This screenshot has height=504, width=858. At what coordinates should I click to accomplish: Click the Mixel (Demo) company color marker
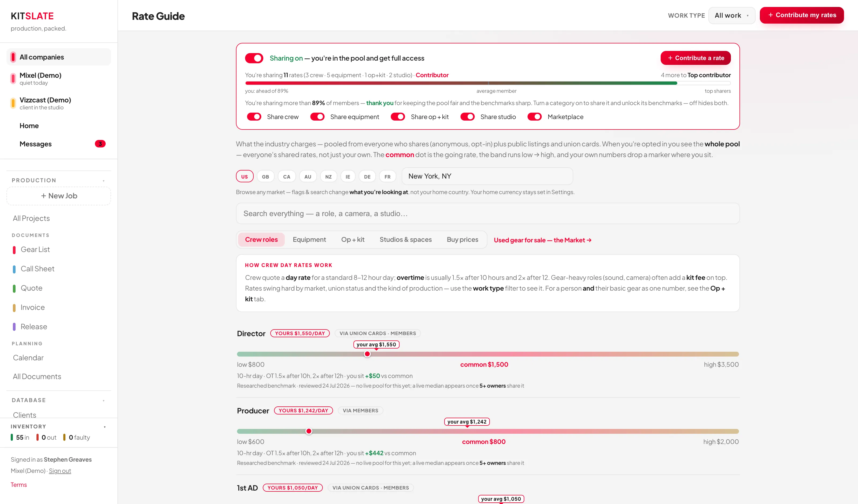(x=13, y=79)
